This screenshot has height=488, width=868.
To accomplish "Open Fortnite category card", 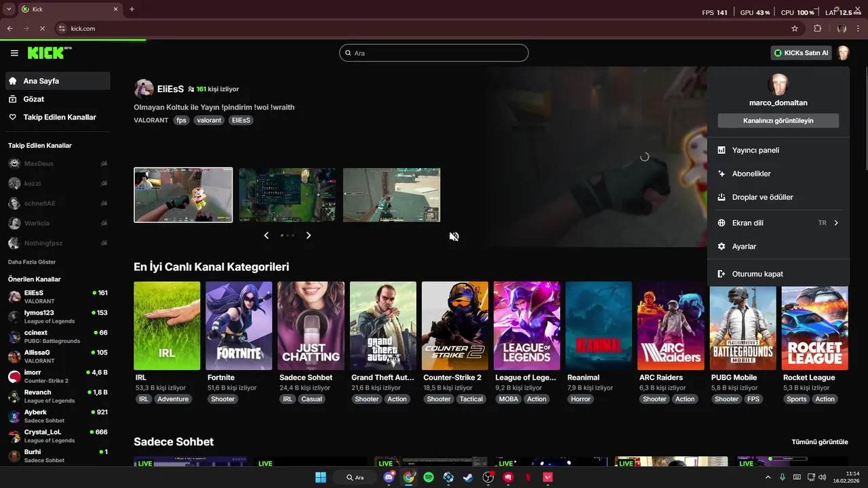I will [x=239, y=325].
